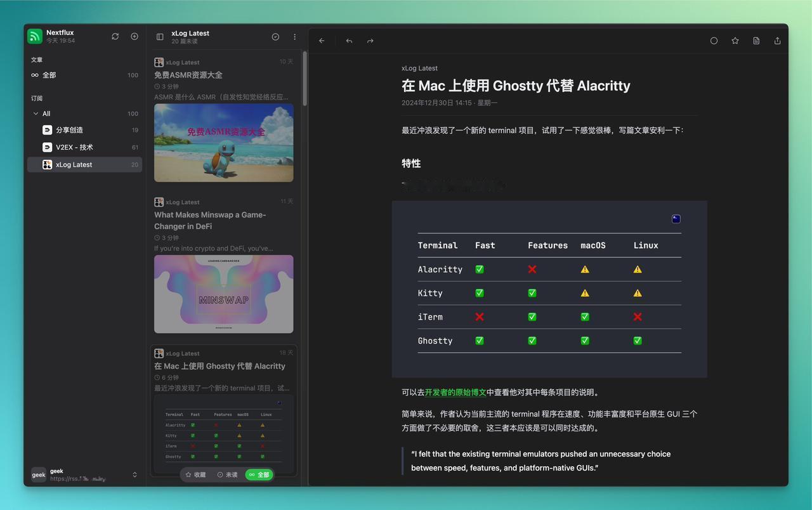This screenshot has width=812, height=510.
Task: Click the article title heading in reader
Action: pyautogui.click(x=516, y=86)
